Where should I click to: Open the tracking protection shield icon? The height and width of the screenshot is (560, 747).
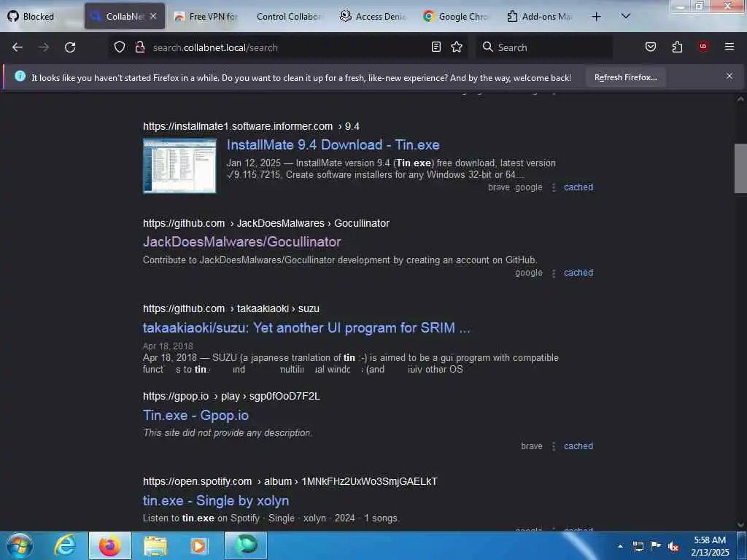coord(120,47)
